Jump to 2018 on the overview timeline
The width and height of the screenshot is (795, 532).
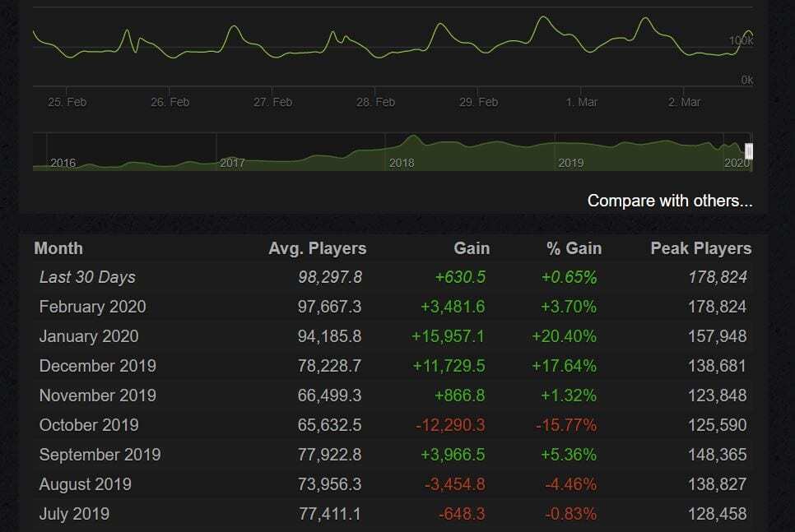pos(402,163)
